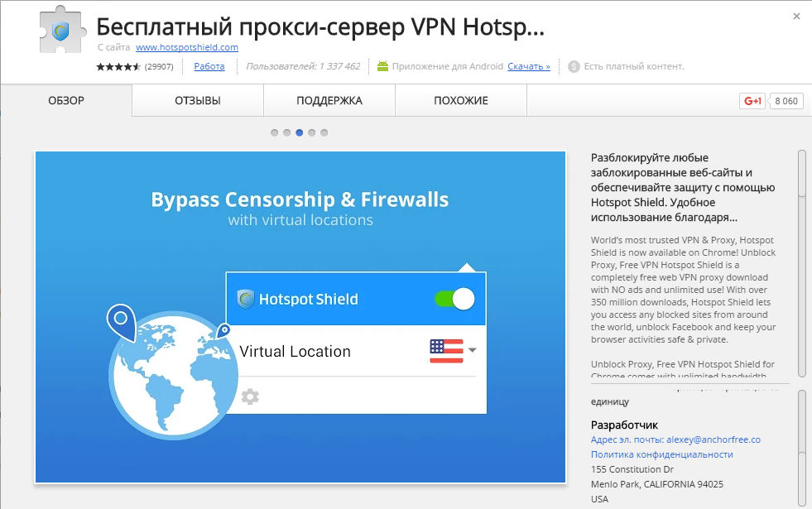This screenshot has height=509, width=812.
Task: Select the third (active) carousel dot
Action: [300, 132]
